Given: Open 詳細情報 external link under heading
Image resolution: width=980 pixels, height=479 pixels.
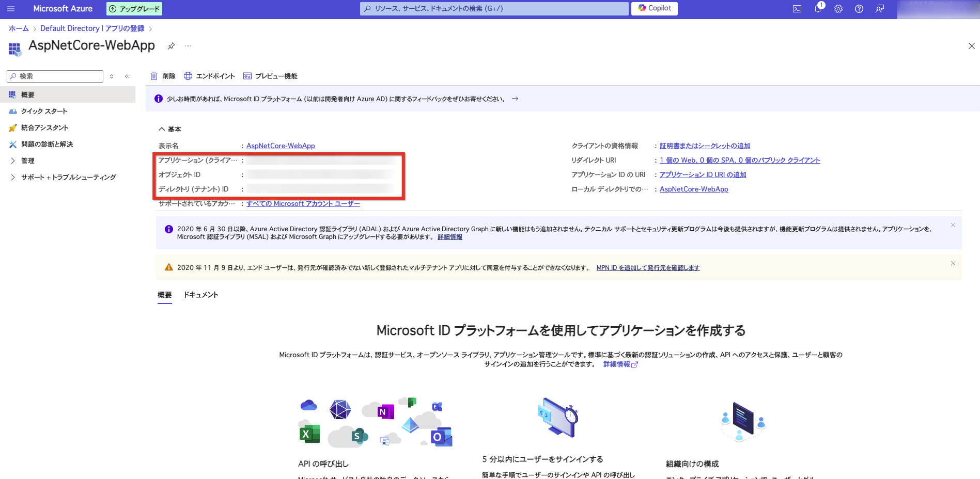Looking at the screenshot, I should click(620, 364).
